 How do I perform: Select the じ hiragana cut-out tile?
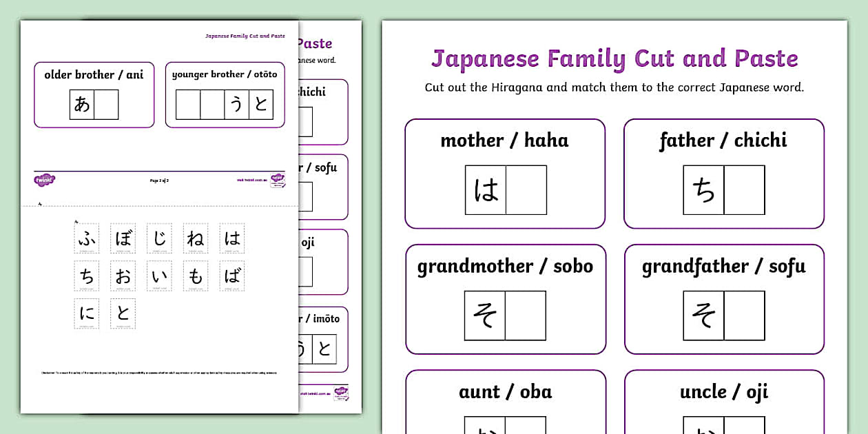pyautogui.click(x=159, y=238)
